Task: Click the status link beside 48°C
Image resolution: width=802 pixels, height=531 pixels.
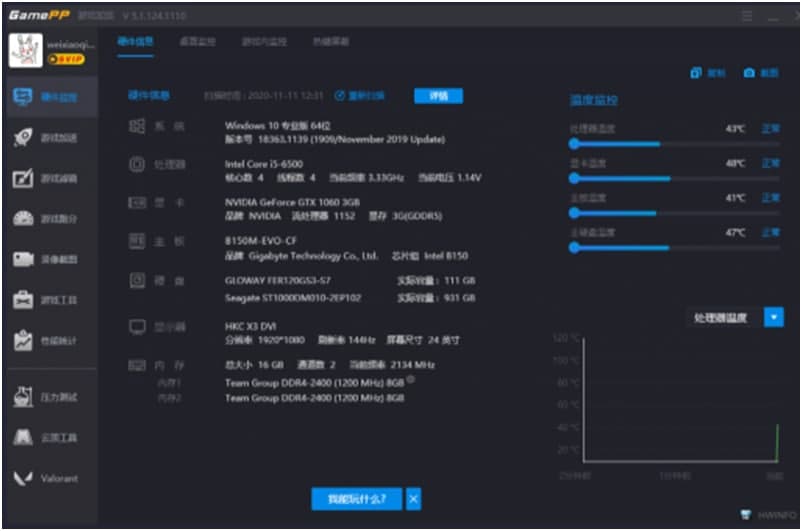Action: 770,163
